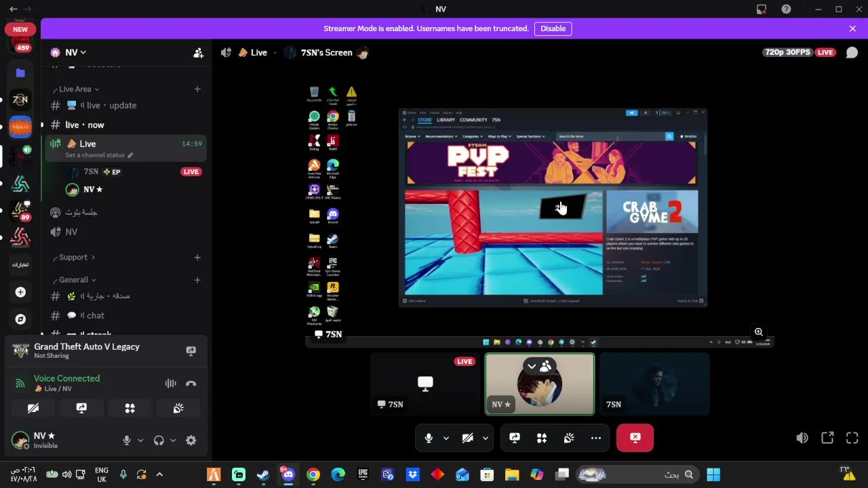
Task: Open microphone options arrow in call bar
Action: 446,438
